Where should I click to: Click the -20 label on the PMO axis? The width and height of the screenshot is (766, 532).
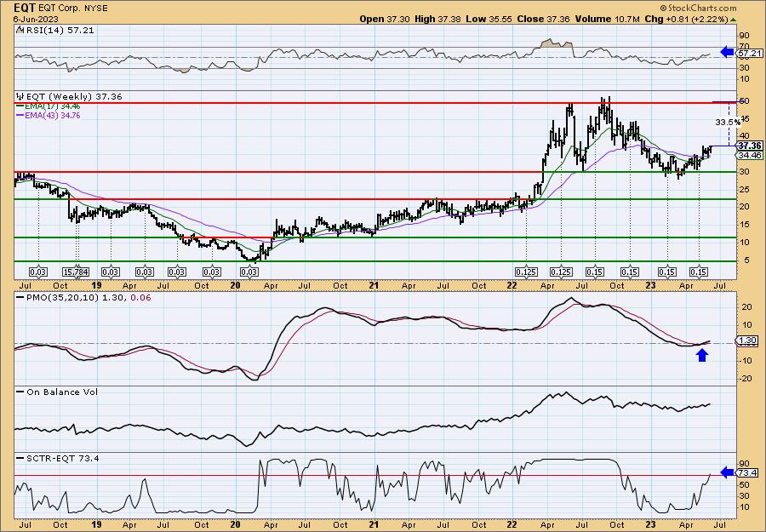coord(745,378)
